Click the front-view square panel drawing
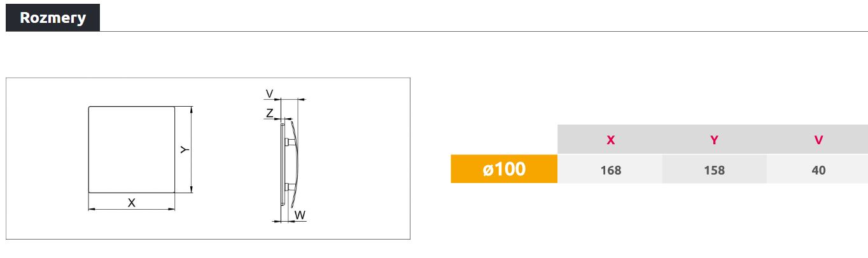 [x=131, y=149]
